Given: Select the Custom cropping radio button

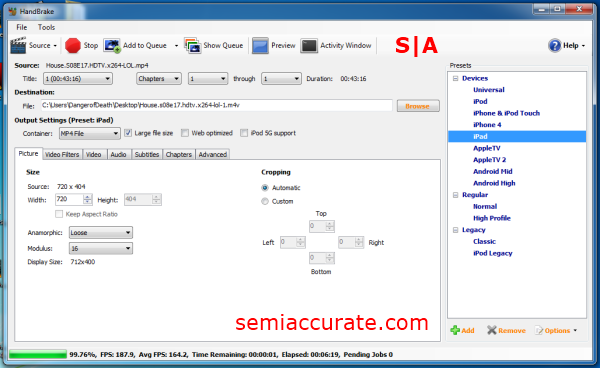Looking at the screenshot, I should [x=265, y=201].
